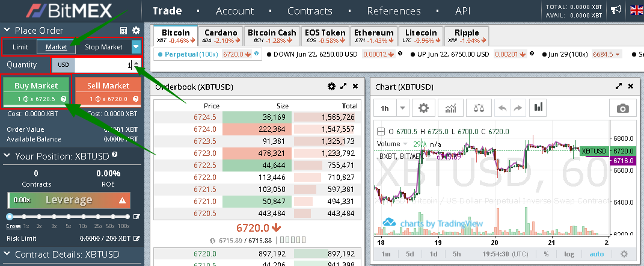The width and height of the screenshot is (644, 266).
Task: Collapse the chart OHLC legend box
Action: coord(381,132)
